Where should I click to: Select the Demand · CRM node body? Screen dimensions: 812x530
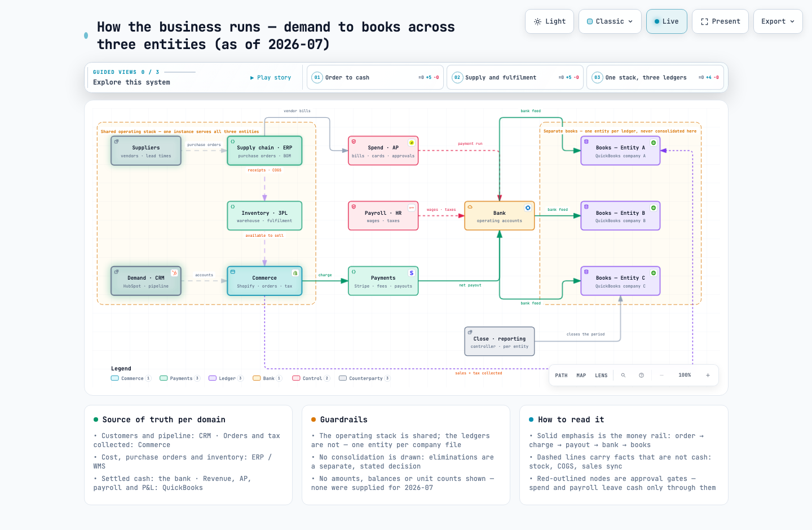[x=146, y=281]
